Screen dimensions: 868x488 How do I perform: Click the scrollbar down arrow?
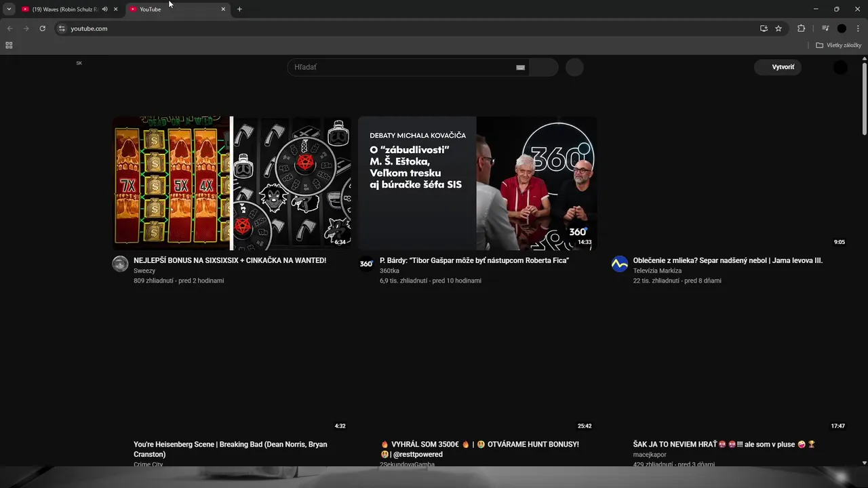coord(864,463)
